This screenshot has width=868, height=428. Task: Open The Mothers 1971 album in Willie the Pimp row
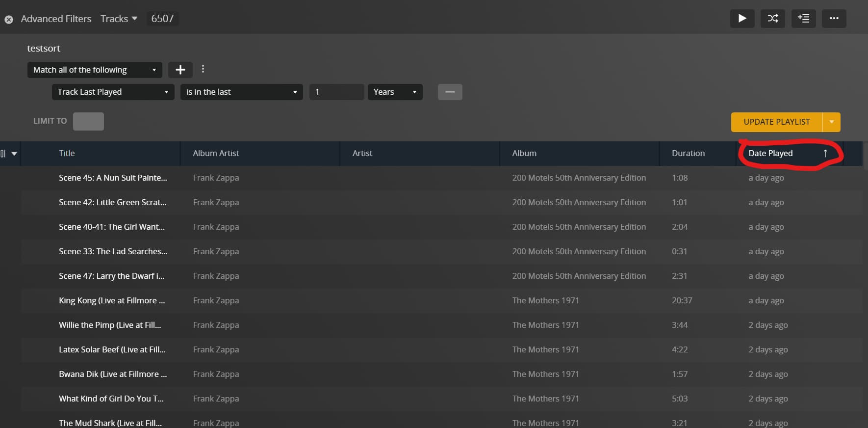(546, 325)
